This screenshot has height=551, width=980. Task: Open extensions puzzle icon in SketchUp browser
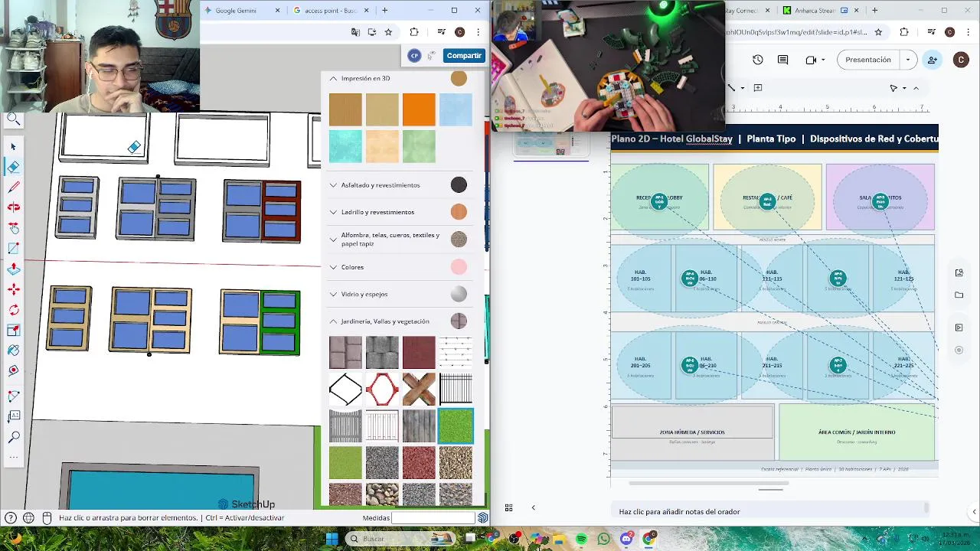pyautogui.click(x=414, y=32)
